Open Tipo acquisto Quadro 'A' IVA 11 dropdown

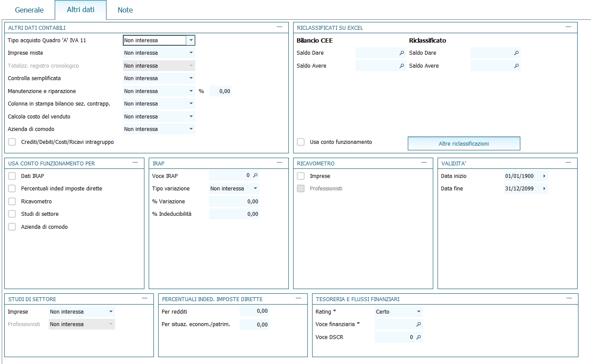click(x=191, y=40)
